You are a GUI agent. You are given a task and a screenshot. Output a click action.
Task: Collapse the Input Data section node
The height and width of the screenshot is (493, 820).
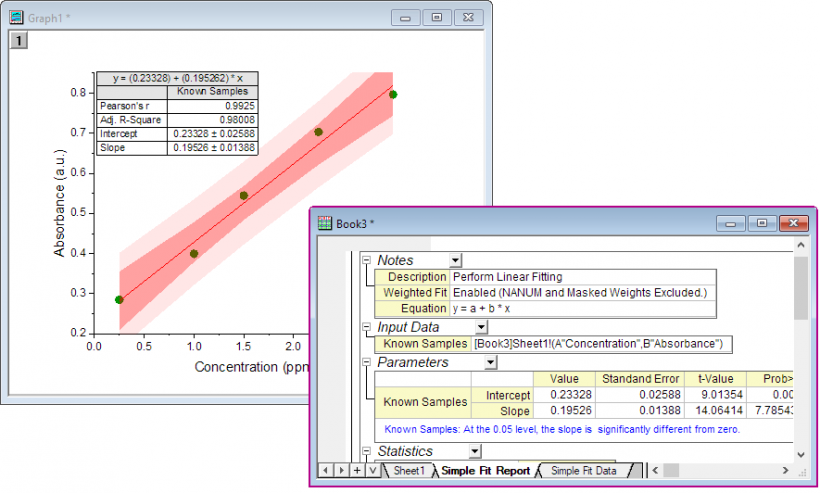pos(366,327)
